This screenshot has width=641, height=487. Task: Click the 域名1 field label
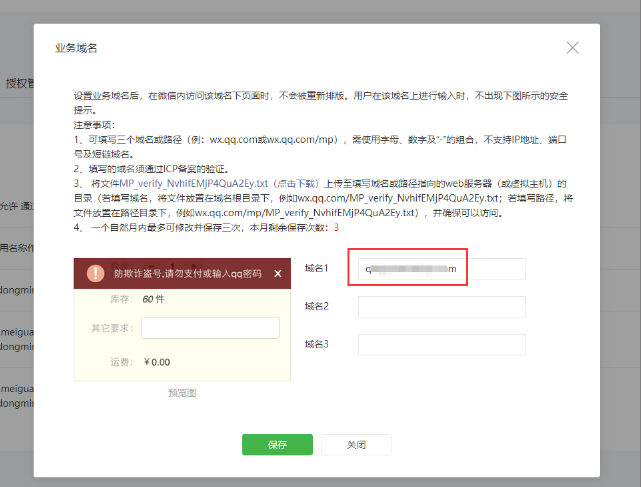317,270
